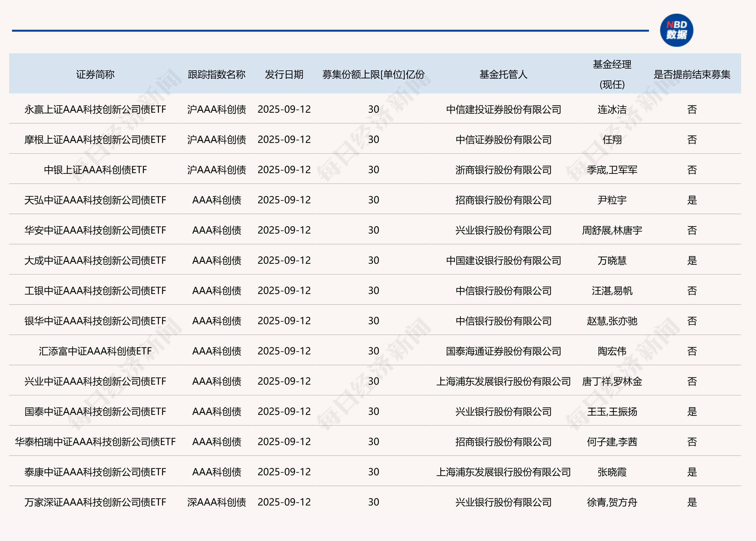Select 汇添富中证AAA科创债ETF entry
This screenshot has height=541, width=756.
coord(95,351)
